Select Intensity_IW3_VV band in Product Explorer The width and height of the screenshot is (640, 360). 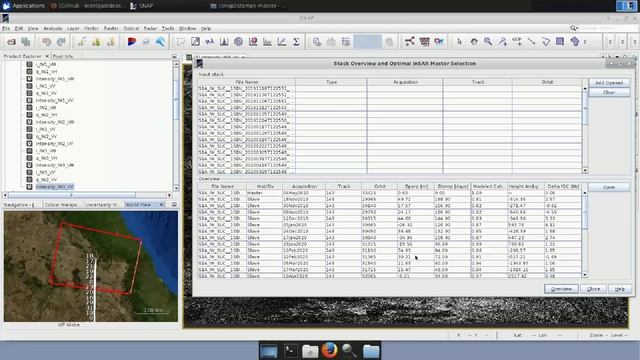click(54, 187)
